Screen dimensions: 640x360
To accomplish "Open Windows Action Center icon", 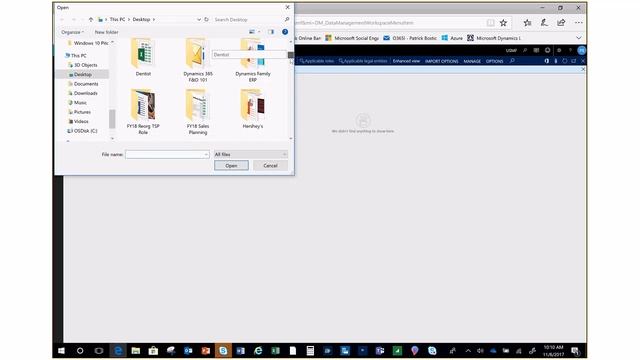I will [576, 351].
